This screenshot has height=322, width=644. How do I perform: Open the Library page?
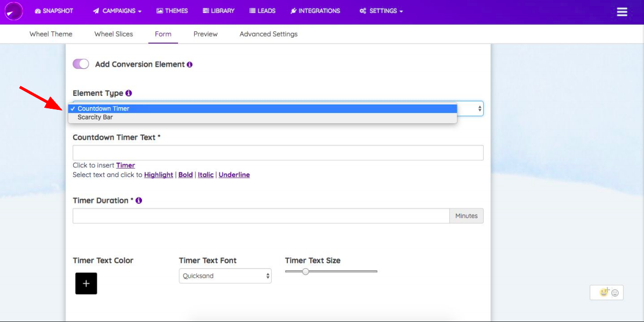coord(218,11)
